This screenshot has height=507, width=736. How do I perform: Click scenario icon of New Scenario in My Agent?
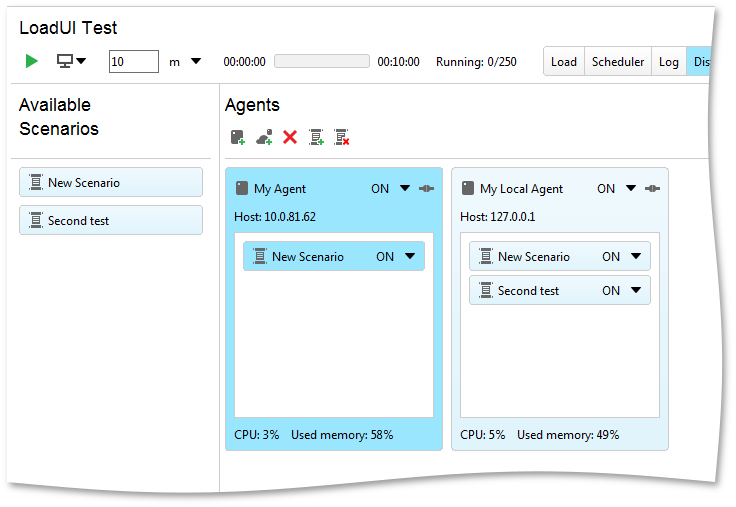coord(260,256)
